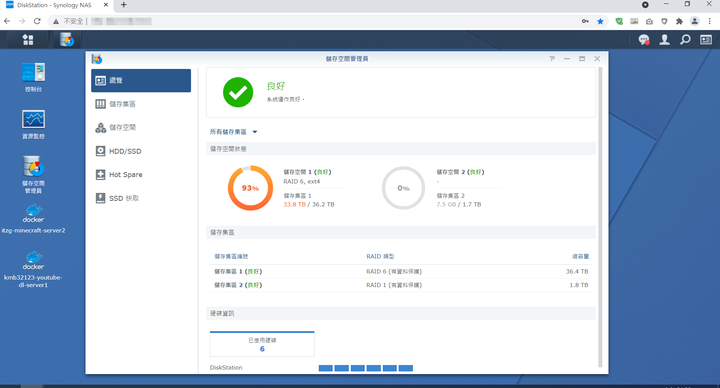Select Storage Manager icon in DSM taskbar
Screen dimensions: 720x388
point(67,40)
